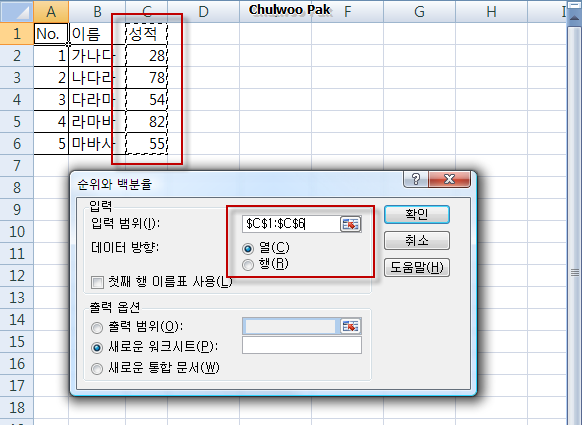The image size is (582, 425).
Task: Click the input range collapse-dialog icon
Action: point(350,224)
